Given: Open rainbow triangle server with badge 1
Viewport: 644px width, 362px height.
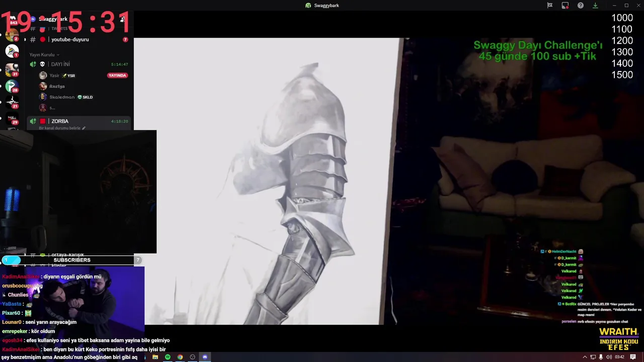Looking at the screenshot, I should 12,51.
